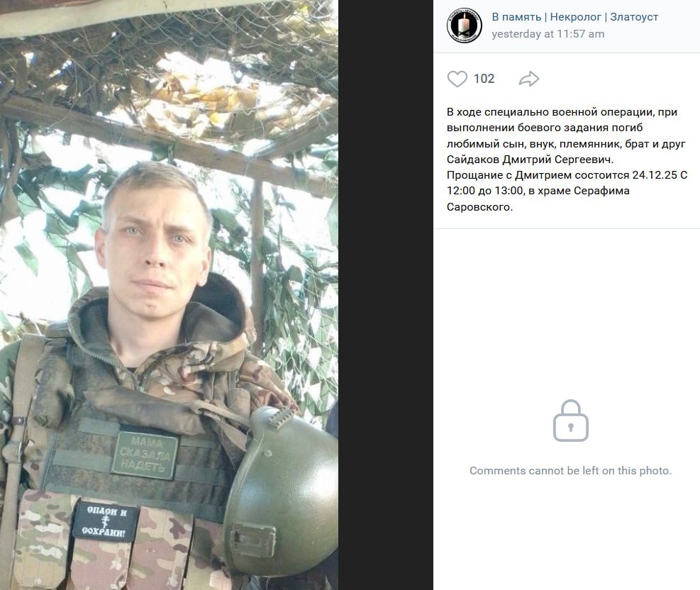Like the photo with the heart icon
Screen dimensions: 700x590
click(457, 79)
